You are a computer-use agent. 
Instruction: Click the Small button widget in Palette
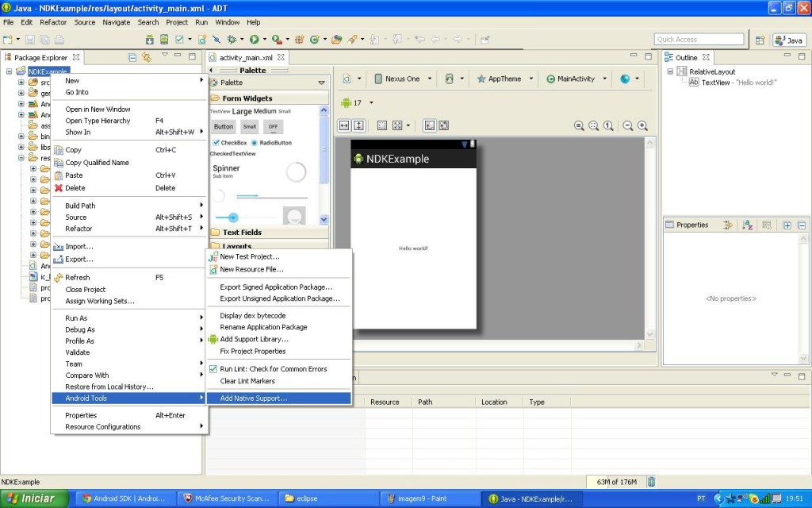pyautogui.click(x=250, y=126)
